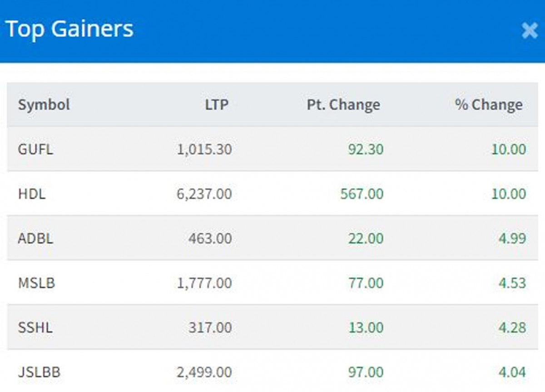Select HDL price 6,237.00
Viewport: 545px width, 392px height.
point(204,194)
